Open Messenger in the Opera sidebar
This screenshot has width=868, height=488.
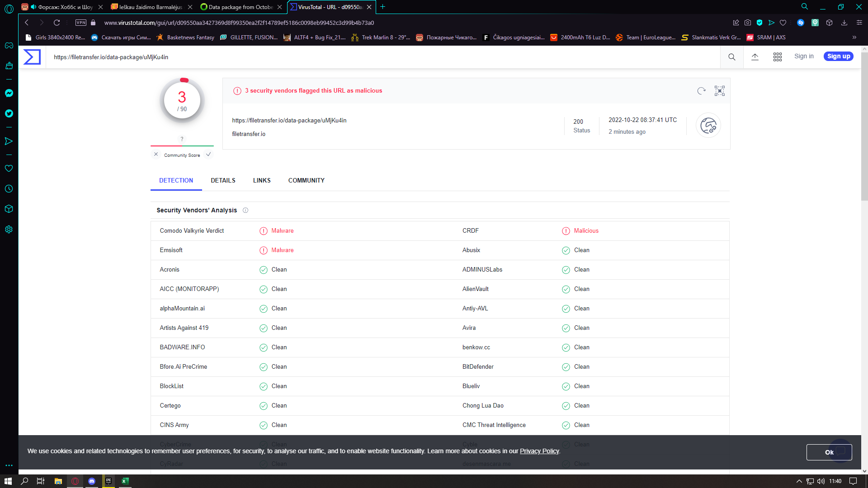[9, 93]
